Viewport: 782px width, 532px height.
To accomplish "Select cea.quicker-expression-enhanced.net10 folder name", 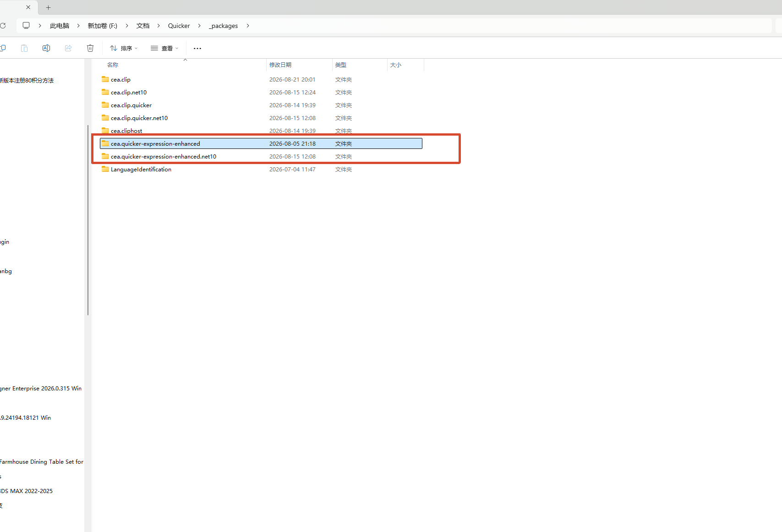I will coord(164,156).
